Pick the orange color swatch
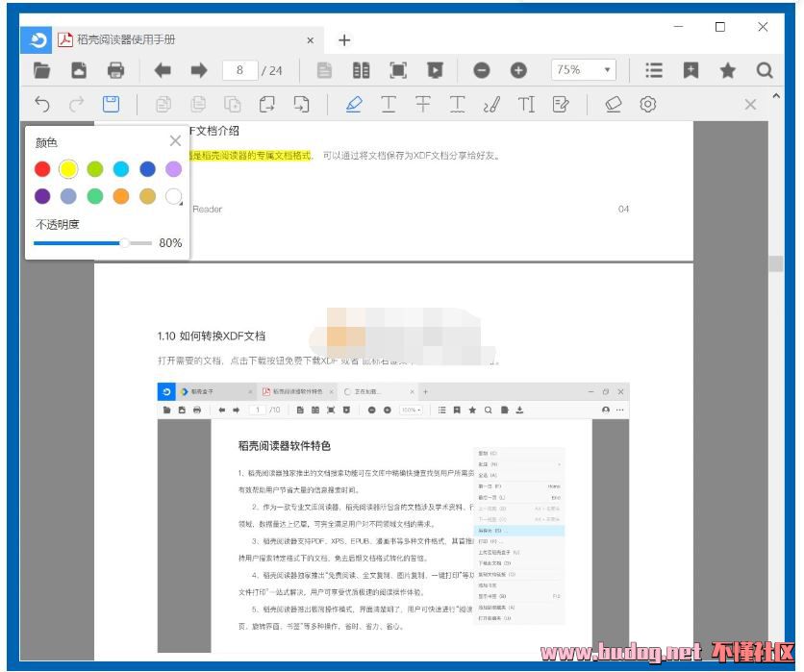Screen dimensions: 804x672 pyautogui.click(x=121, y=196)
